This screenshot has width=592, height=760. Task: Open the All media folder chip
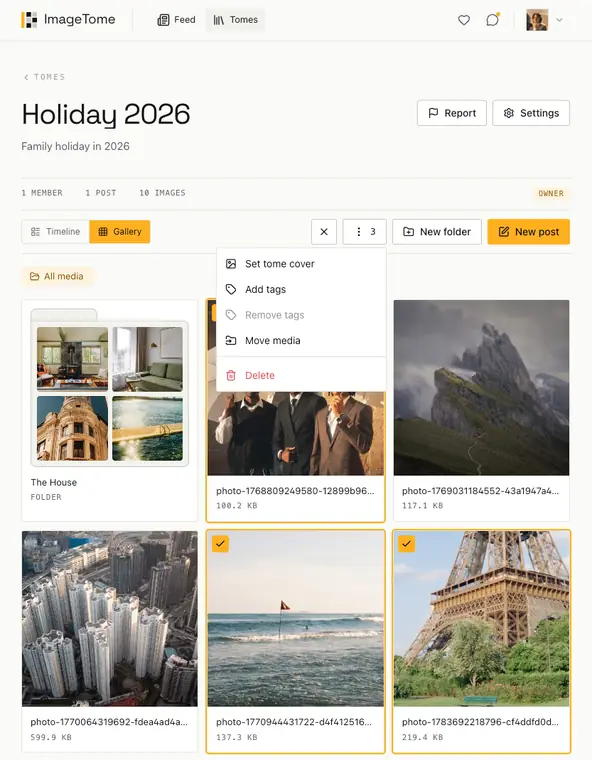click(57, 276)
